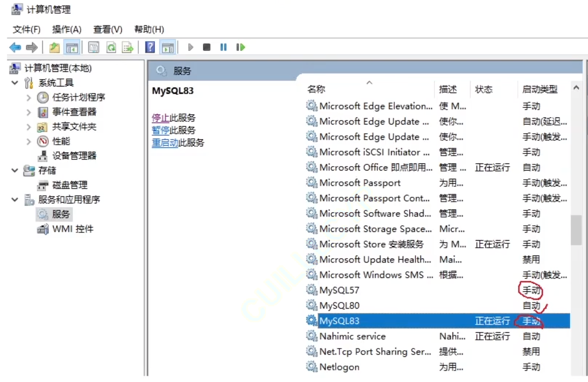This screenshot has height=382, width=588.
Task: Collapse the 系统工具 tree node
Action: click(x=15, y=82)
